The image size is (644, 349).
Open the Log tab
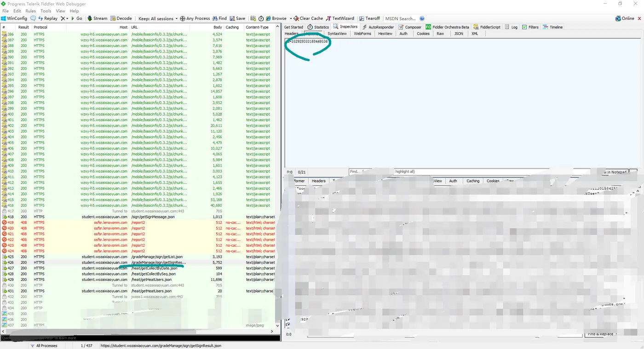(x=511, y=27)
